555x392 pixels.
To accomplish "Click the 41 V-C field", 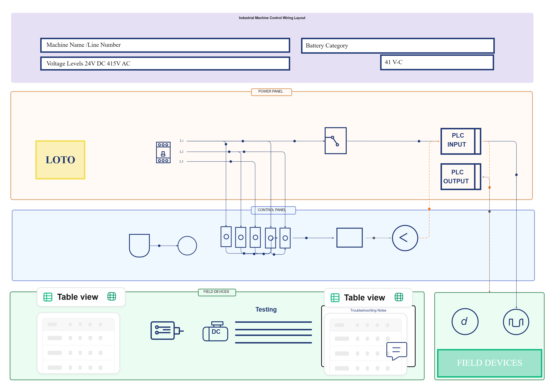I will point(437,62).
